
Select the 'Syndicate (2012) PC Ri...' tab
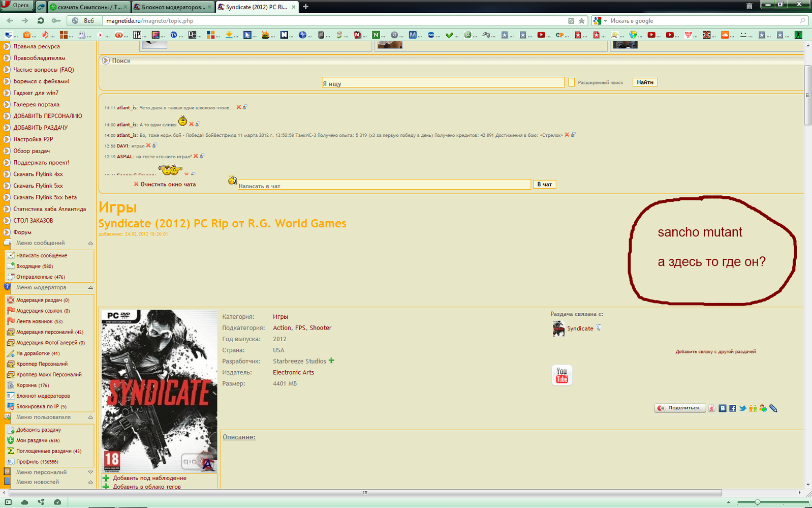coord(257,7)
